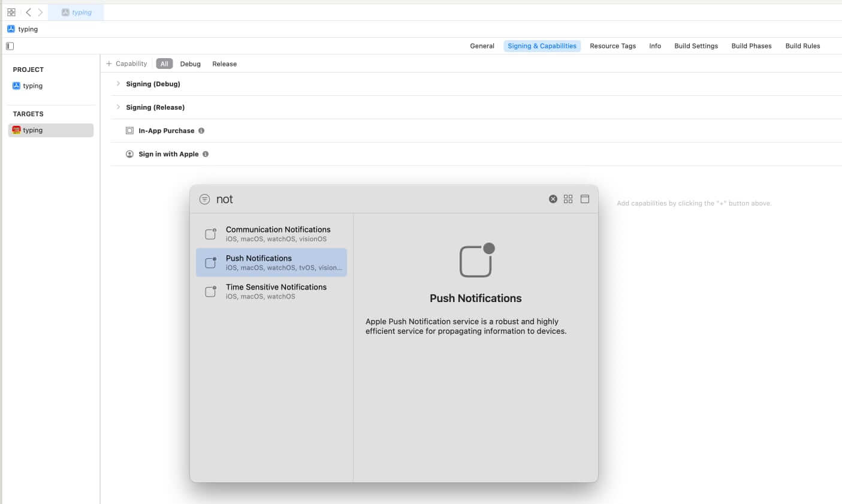Click the + Capability button
Screen dimensions: 842x504
tap(126, 64)
